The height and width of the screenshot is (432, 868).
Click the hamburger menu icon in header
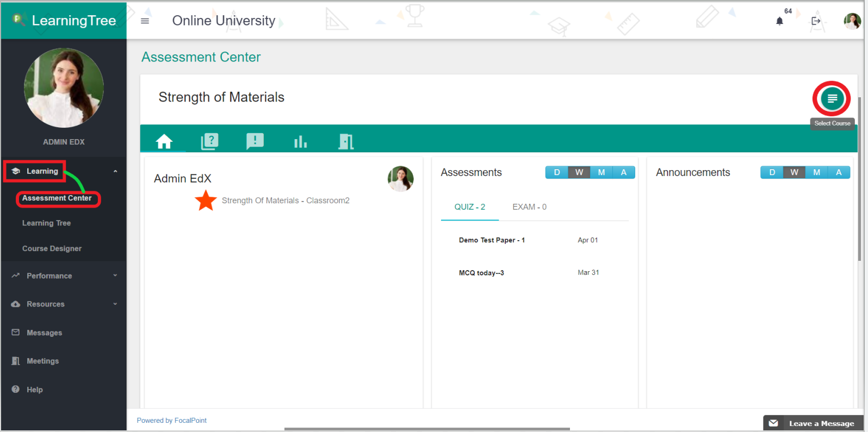click(145, 21)
